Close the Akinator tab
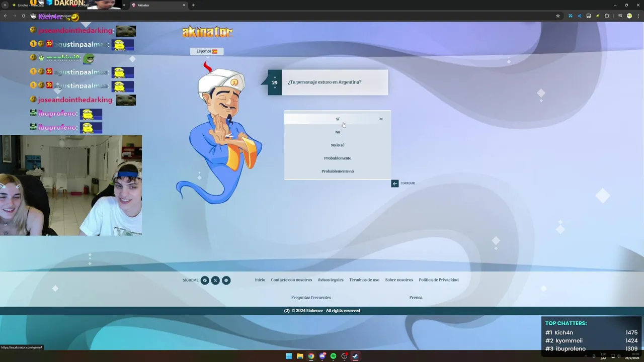This screenshot has width=644, height=362. click(x=184, y=5)
